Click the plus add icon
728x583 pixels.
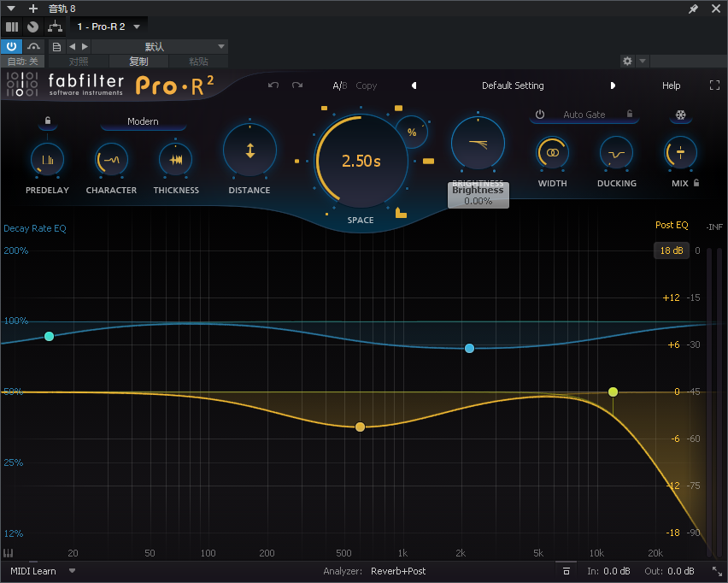(x=33, y=9)
